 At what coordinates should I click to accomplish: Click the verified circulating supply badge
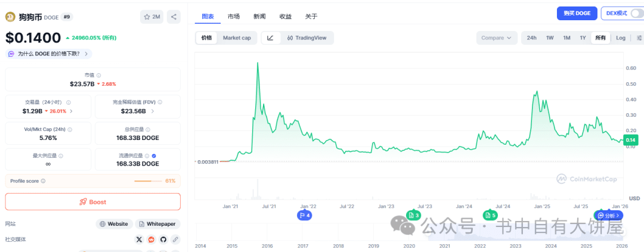(154, 156)
